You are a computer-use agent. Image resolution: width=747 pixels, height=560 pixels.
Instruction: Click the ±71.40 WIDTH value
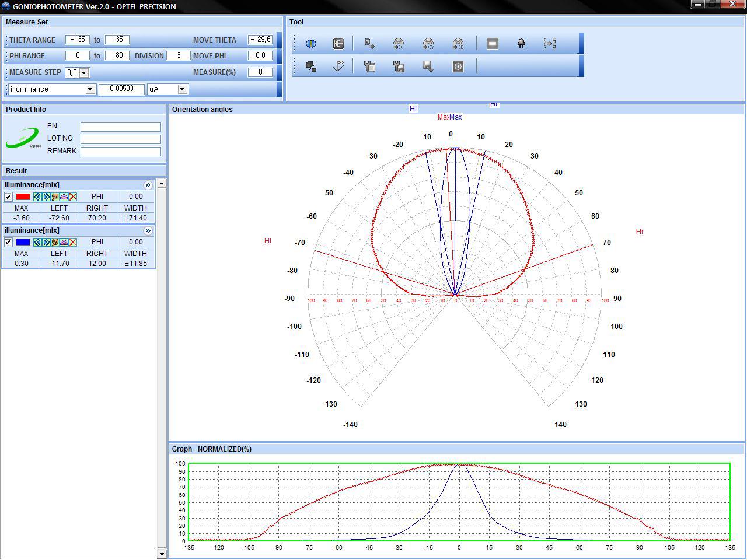(135, 218)
